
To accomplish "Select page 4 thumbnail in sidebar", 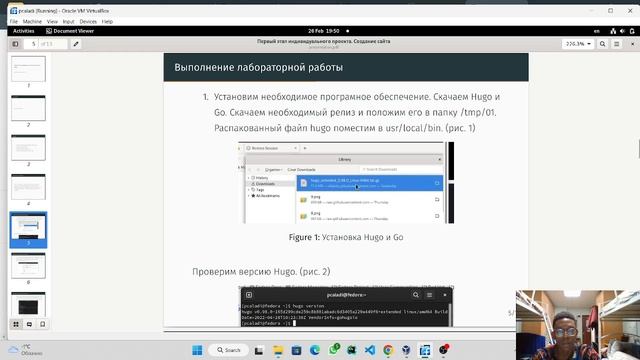I will [29, 187].
